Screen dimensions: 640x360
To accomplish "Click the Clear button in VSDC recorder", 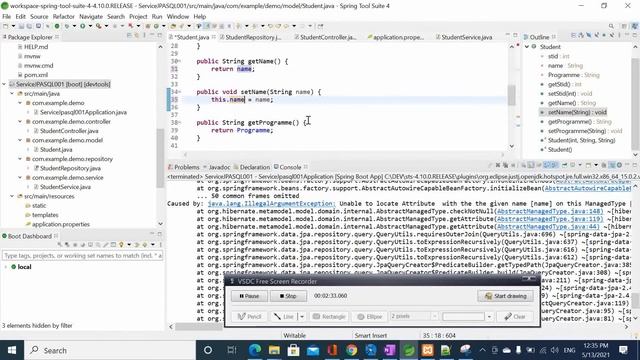I will [515, 316].
